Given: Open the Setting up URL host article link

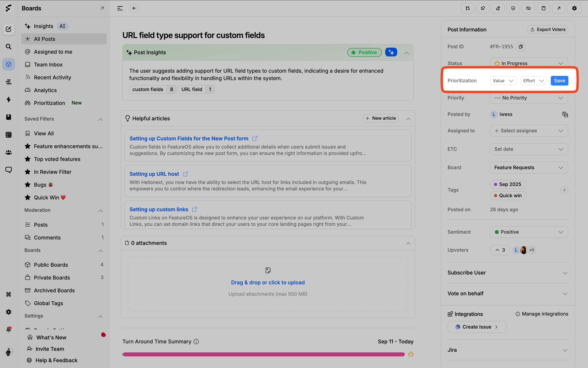Looking at the screenshot, I should (154, 174).
